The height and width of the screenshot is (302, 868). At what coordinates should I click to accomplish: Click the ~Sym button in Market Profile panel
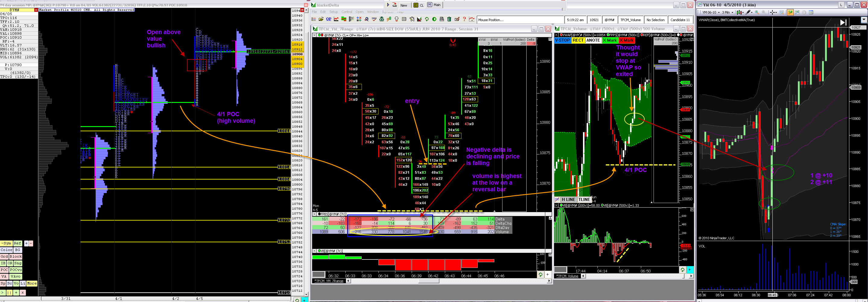6,243
